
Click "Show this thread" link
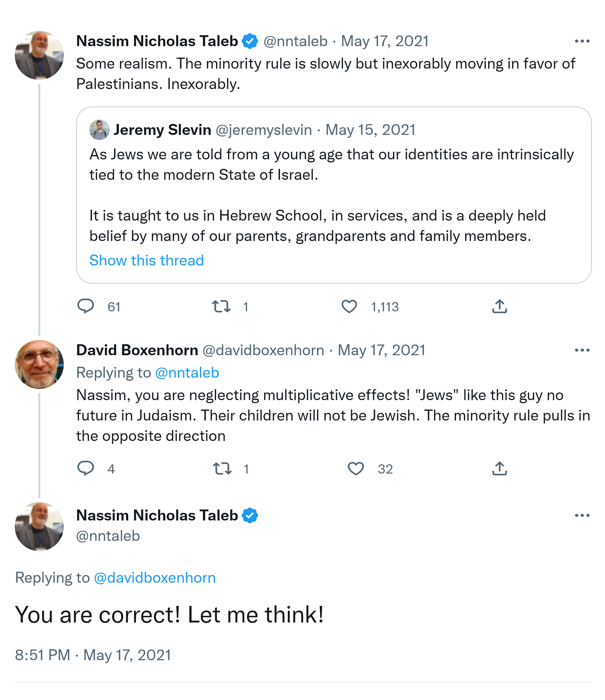[147, 260]
